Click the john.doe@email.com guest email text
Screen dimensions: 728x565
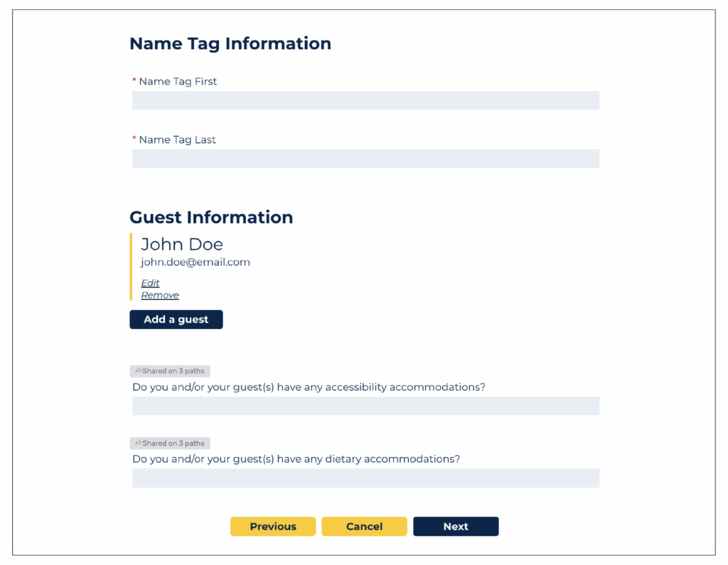[x=196, y=262]
